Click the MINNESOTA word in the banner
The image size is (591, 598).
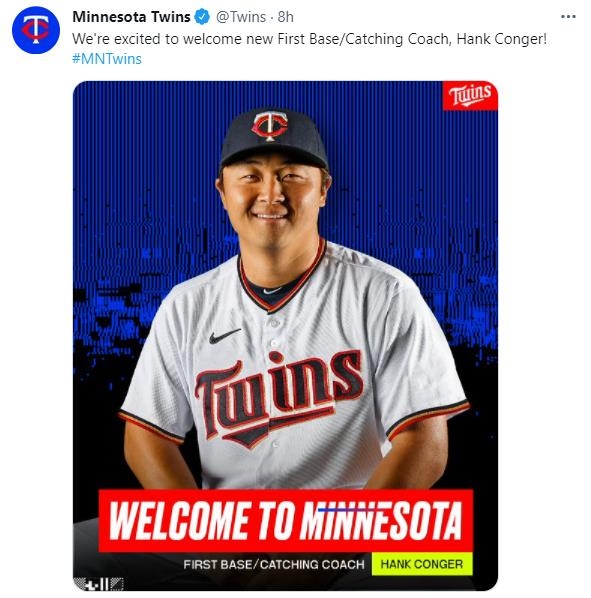382,521
